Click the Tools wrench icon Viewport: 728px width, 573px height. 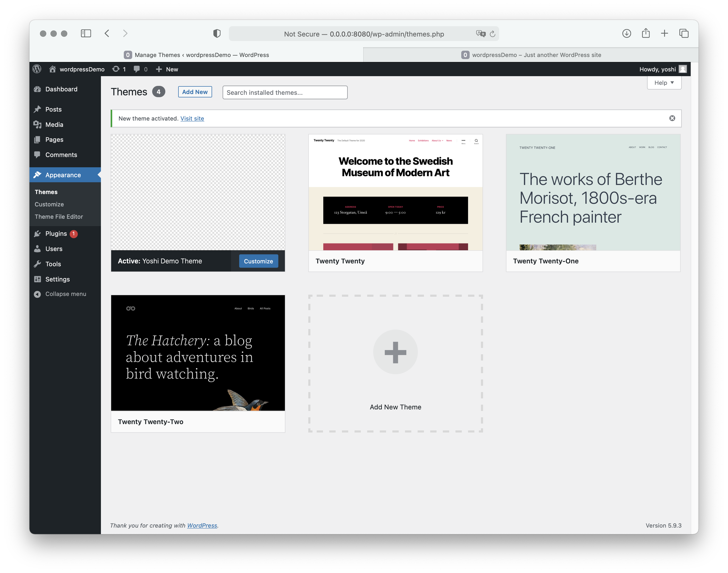click(x=37, y=264)
